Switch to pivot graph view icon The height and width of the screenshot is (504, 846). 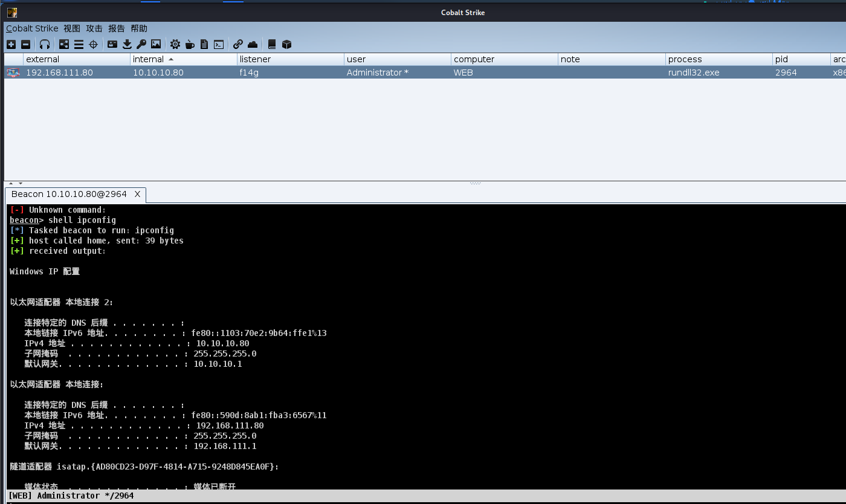coord(64,44)
